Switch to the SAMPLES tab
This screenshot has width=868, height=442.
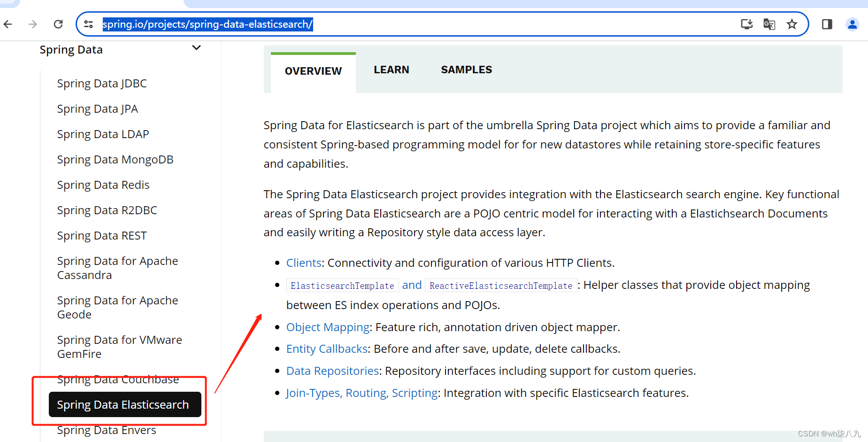[467, 70]
